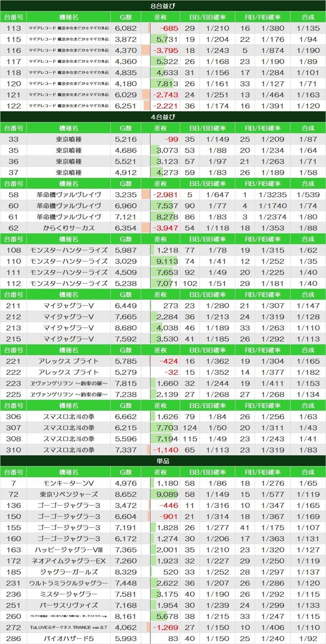This screenshot has width=326, height=644.
Task: Click RB count 41 in row 155
Action: pos(245,528)
